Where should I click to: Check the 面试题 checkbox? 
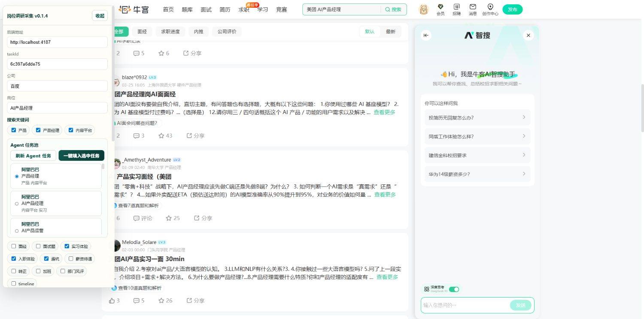[x=38, y=246]
